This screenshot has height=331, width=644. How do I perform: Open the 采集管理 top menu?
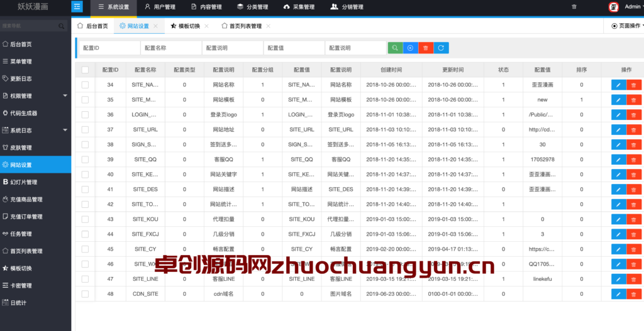(299, 7)
